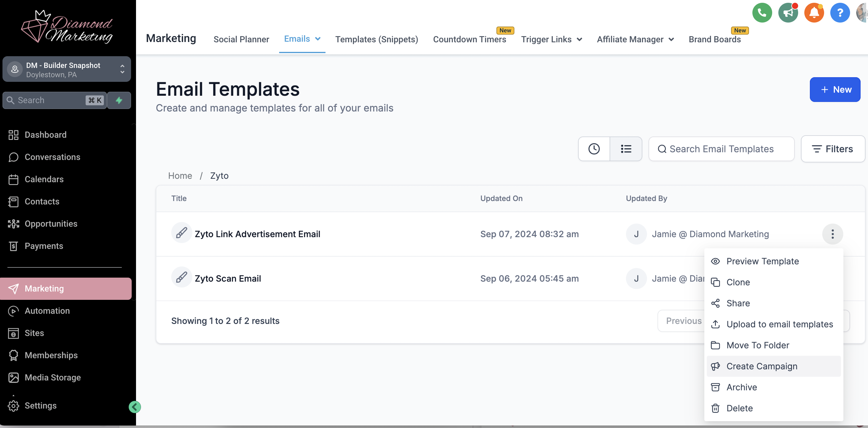Click the Zyto Scan Email brush icon
This screenshot has width=868, height=428.
coord(181,278)
